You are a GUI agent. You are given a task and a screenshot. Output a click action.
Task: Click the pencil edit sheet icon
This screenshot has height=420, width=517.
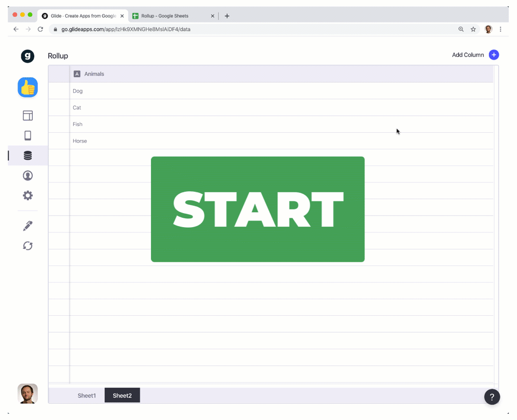28,226
